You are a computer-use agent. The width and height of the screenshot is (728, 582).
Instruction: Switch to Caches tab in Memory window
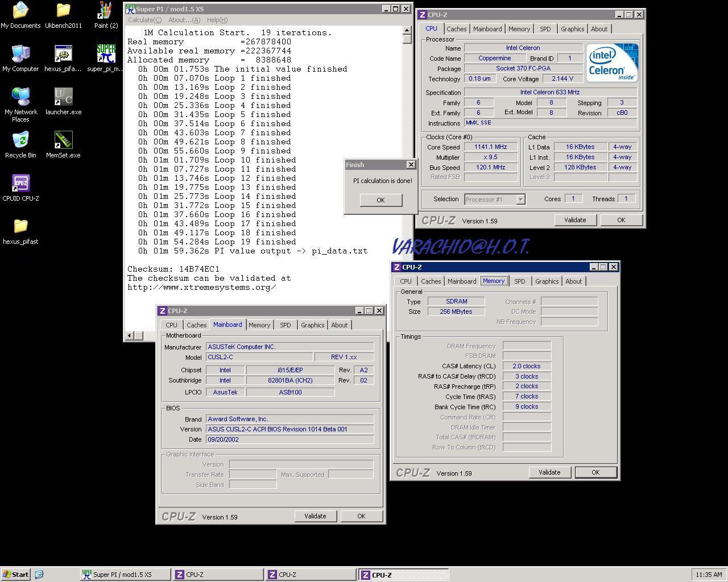click(x=431, y=281)
